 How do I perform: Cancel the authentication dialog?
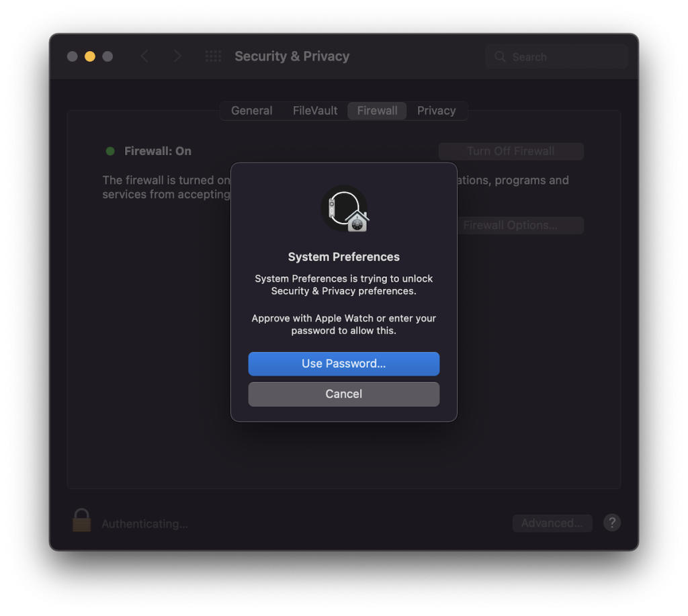pyautogui.click(x=343, y=394)
